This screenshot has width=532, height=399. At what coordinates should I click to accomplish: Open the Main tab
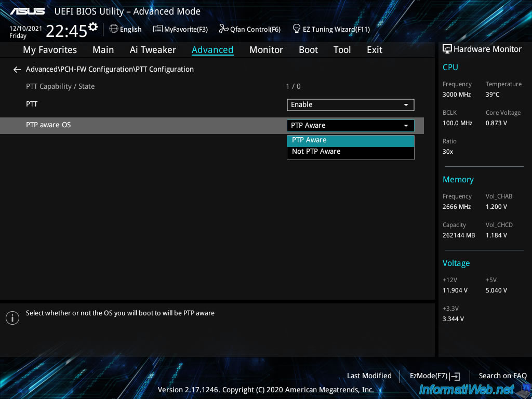coord(103,50)
